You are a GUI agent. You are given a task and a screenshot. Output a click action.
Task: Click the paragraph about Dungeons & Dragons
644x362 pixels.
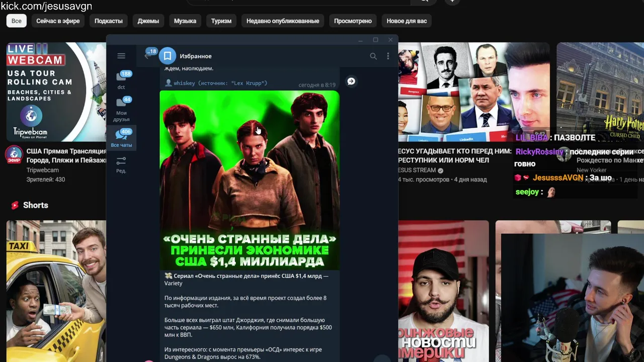coord(243,353)
